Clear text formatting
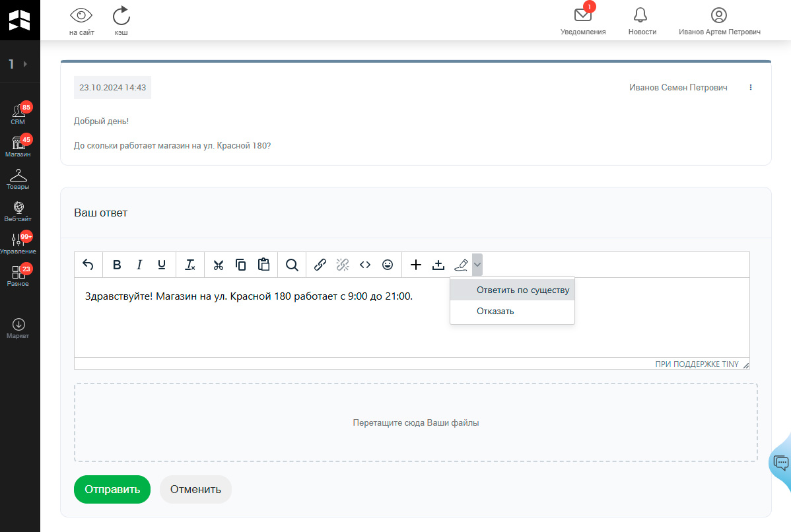 click(x=190, y=265)
